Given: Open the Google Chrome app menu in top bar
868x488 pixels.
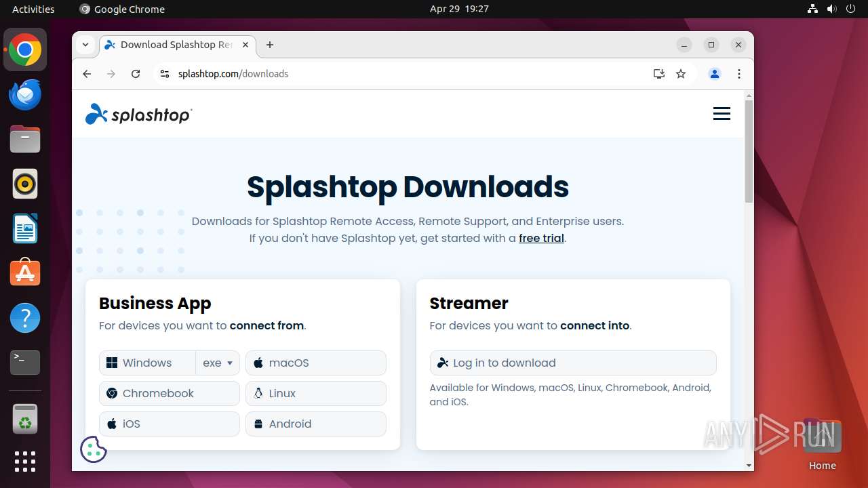Looking at the screenshot, I should (122, 9).
